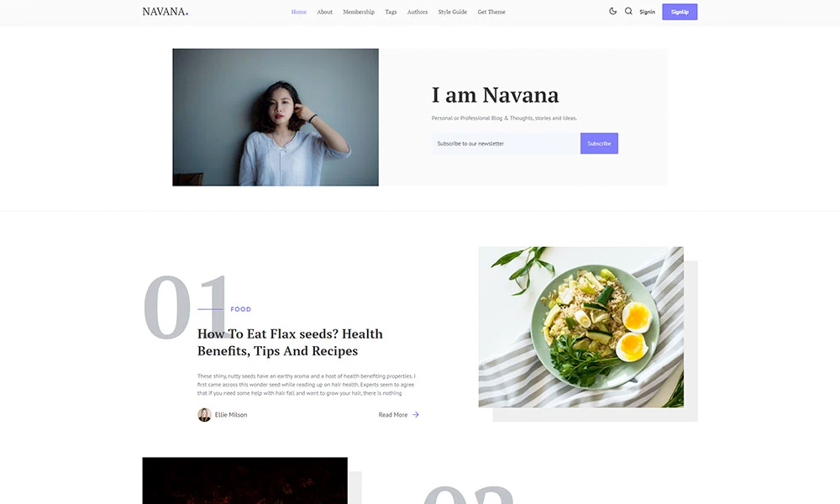
Task: Click the Subscribe button
Action: click(599, 144)
